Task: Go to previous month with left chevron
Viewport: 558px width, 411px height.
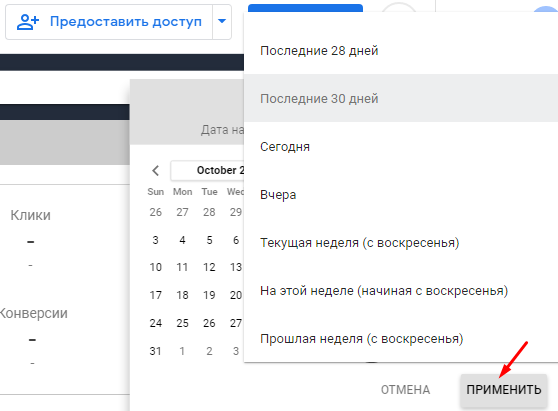Action: pos(156,170)
